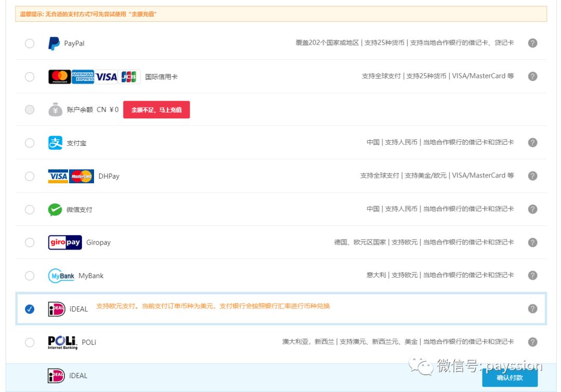Open help icon for DHPay

532,175
